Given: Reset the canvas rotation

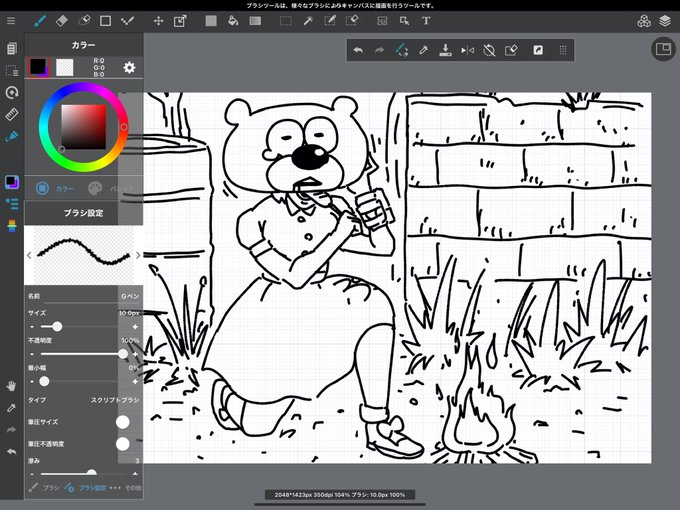Looking at the screenshot, I should point(489,50).
